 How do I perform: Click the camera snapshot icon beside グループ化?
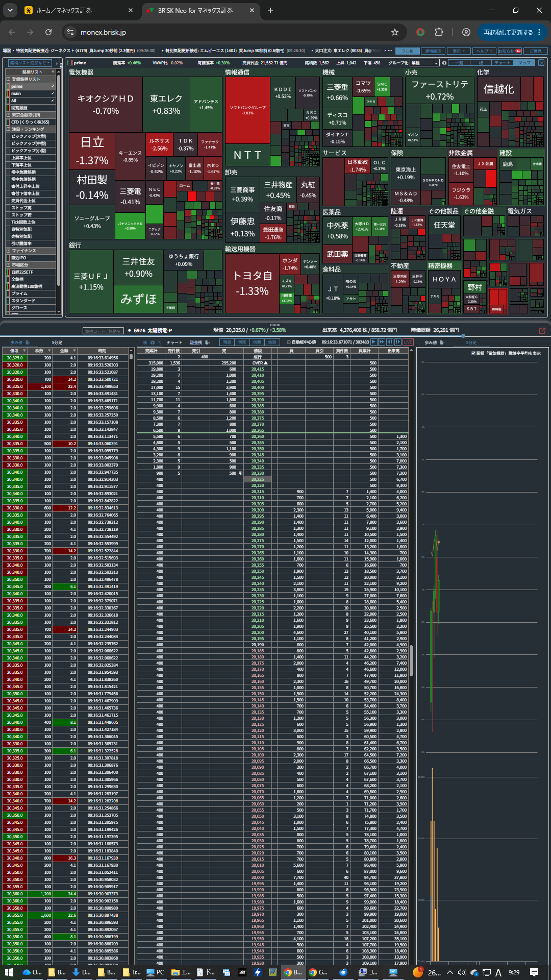(444, 63)
